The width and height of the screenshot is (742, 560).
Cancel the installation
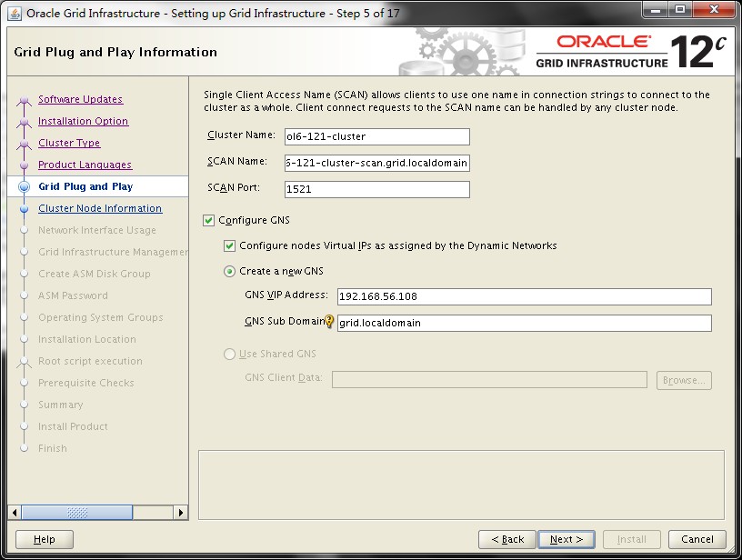(x=697, y=539)
